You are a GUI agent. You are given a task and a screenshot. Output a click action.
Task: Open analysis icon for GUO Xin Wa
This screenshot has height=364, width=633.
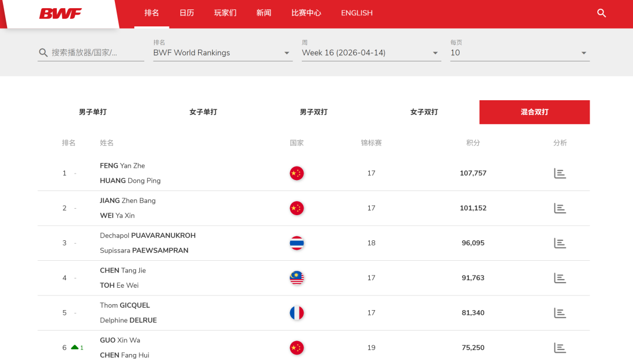pos(560,348)
